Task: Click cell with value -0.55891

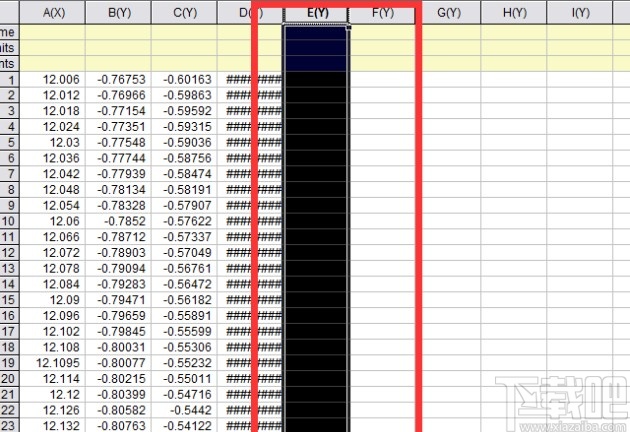Action: point(184,316)
